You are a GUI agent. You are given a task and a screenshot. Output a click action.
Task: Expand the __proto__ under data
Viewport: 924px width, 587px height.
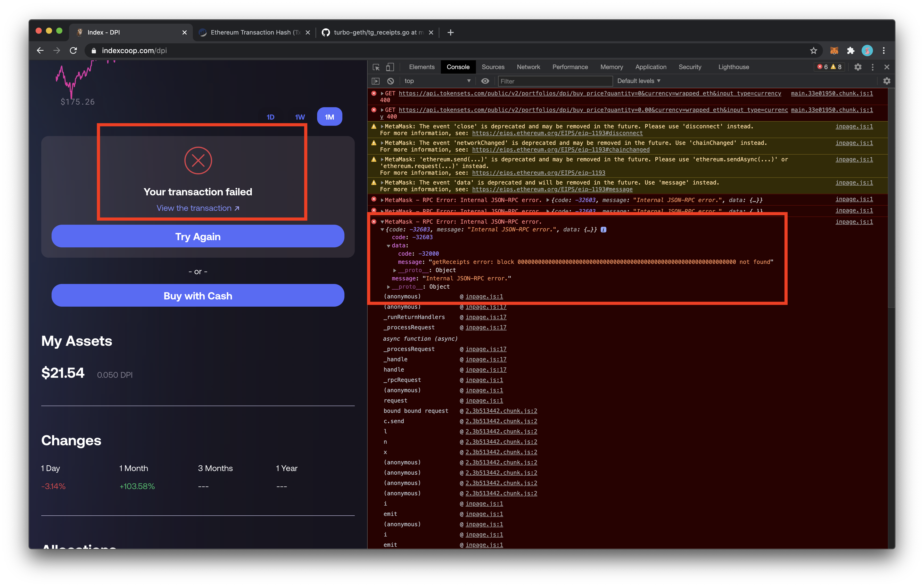[394, 270]
